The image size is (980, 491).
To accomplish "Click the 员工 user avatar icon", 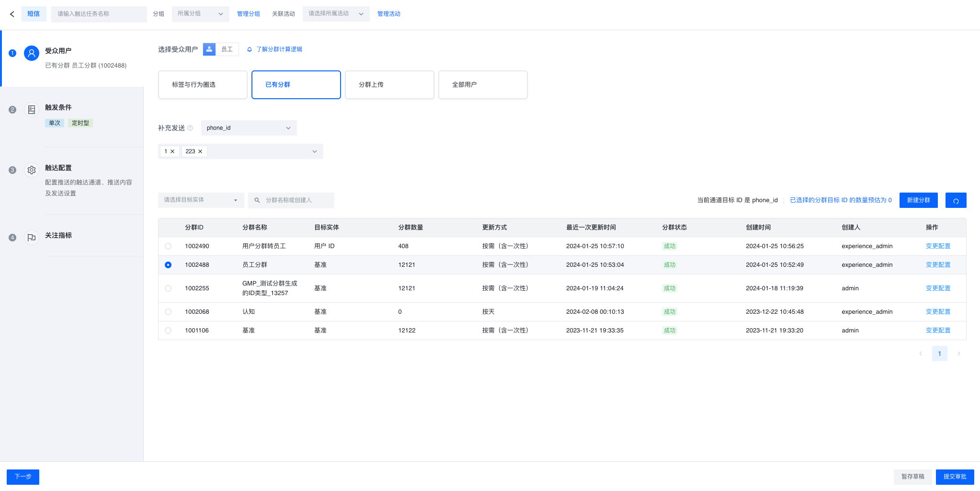I will [209, 49].
